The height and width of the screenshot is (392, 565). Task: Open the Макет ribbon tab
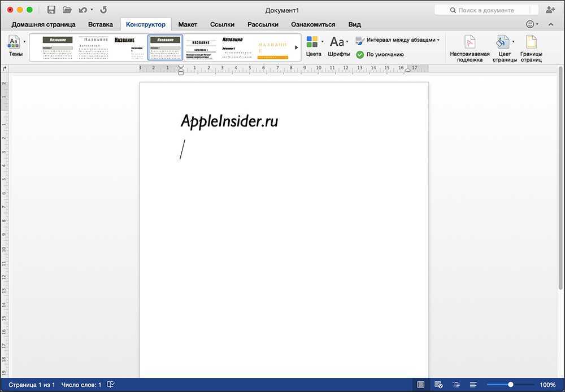coord(188,24)
